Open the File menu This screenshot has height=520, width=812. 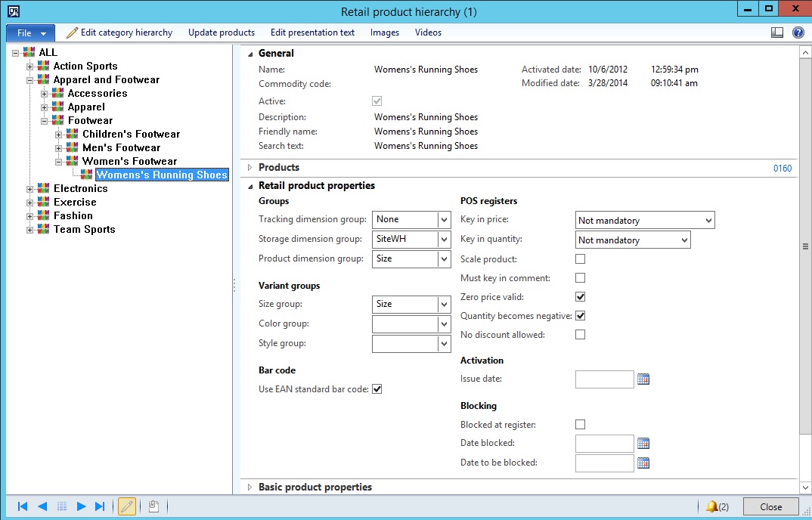[30, 33]
